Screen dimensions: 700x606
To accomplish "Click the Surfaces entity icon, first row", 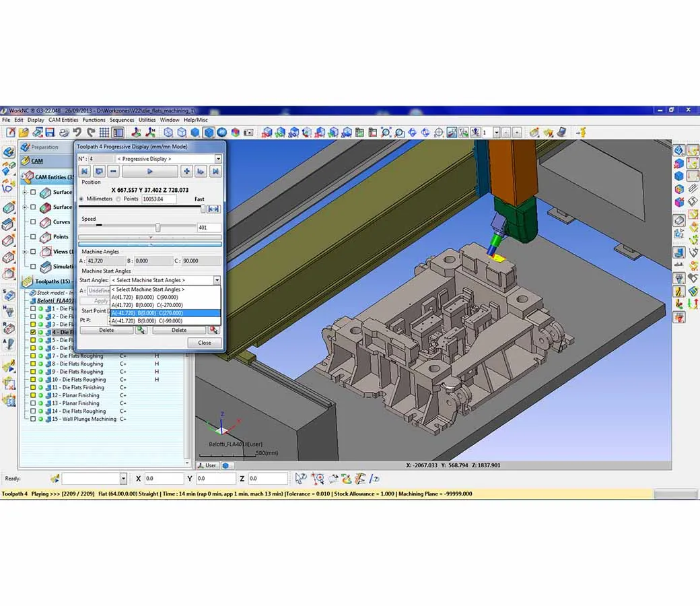I will (x=45, y=193).
